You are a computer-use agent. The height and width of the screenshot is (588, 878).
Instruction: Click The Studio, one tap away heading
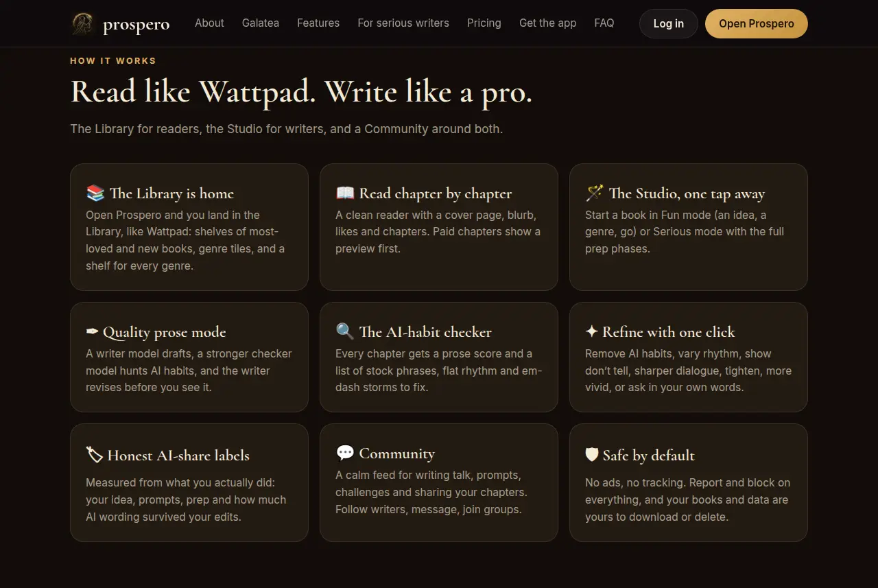point(687,193)
